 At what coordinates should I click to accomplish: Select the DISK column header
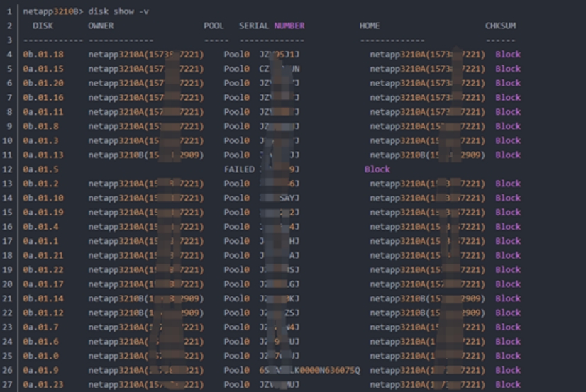pyautogui.click(x=43, y=26)
